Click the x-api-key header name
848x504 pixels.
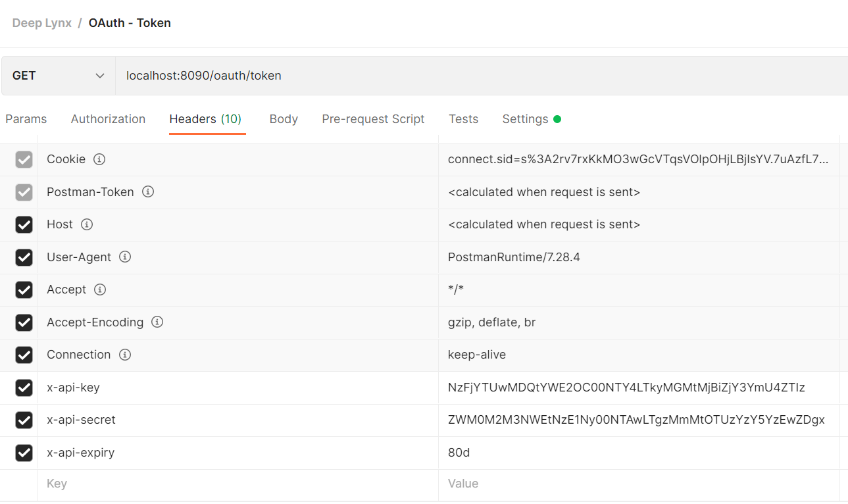[x=73, y=388]
